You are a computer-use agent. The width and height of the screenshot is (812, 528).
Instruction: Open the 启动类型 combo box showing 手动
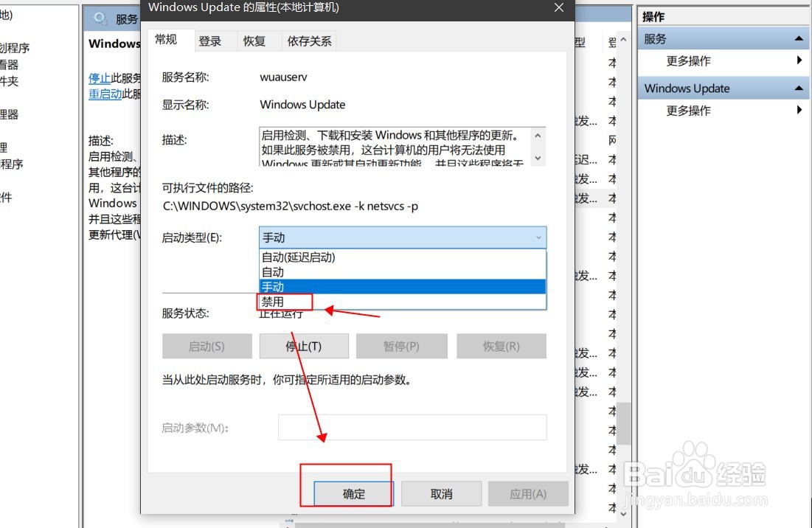403,237
